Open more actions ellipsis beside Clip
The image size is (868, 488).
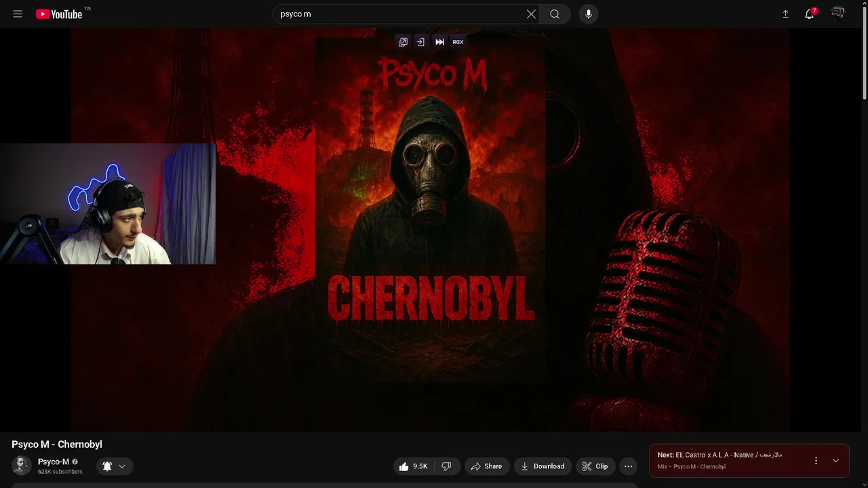(629, 466)
